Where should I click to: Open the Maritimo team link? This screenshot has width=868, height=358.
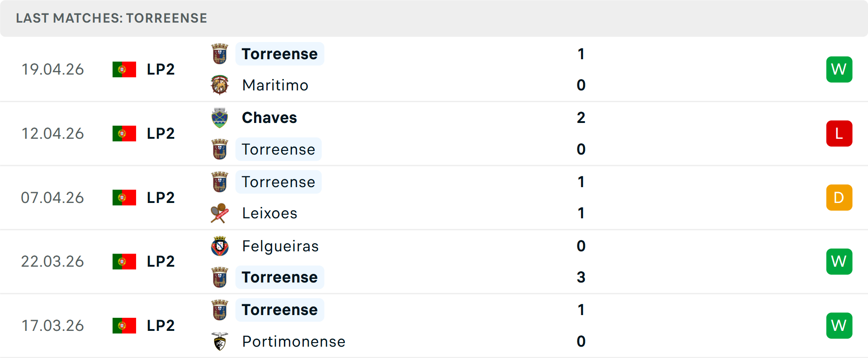[x=275, y=85]
